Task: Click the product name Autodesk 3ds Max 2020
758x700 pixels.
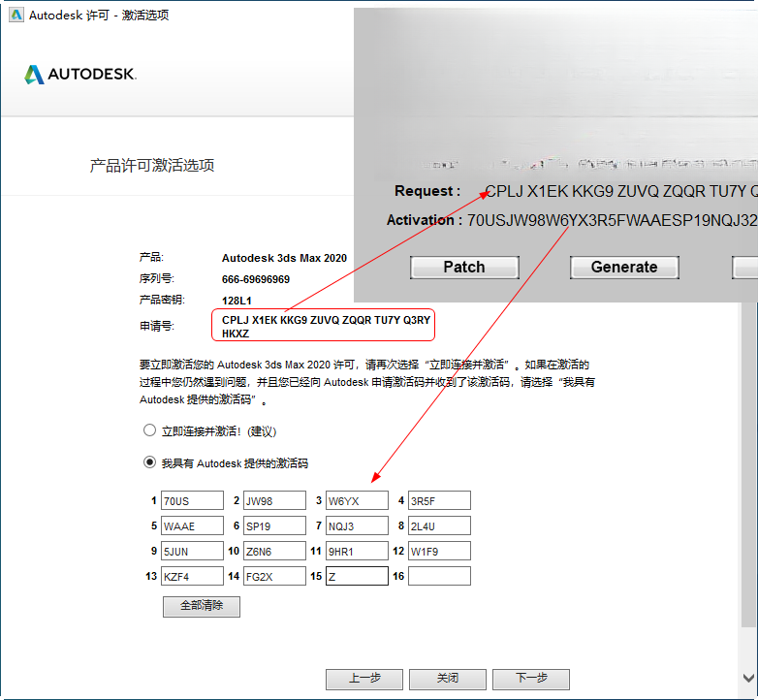Action: (x=284, y=258)
